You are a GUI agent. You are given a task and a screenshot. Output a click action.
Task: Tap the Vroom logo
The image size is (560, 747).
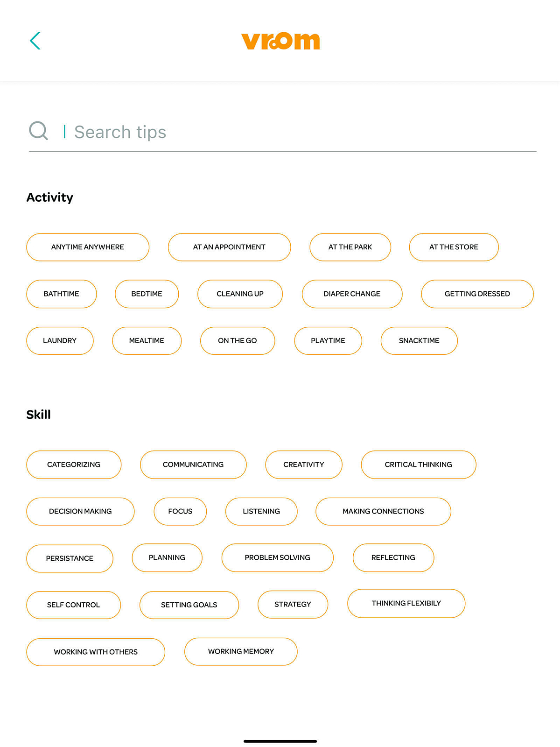coord(280,41)
